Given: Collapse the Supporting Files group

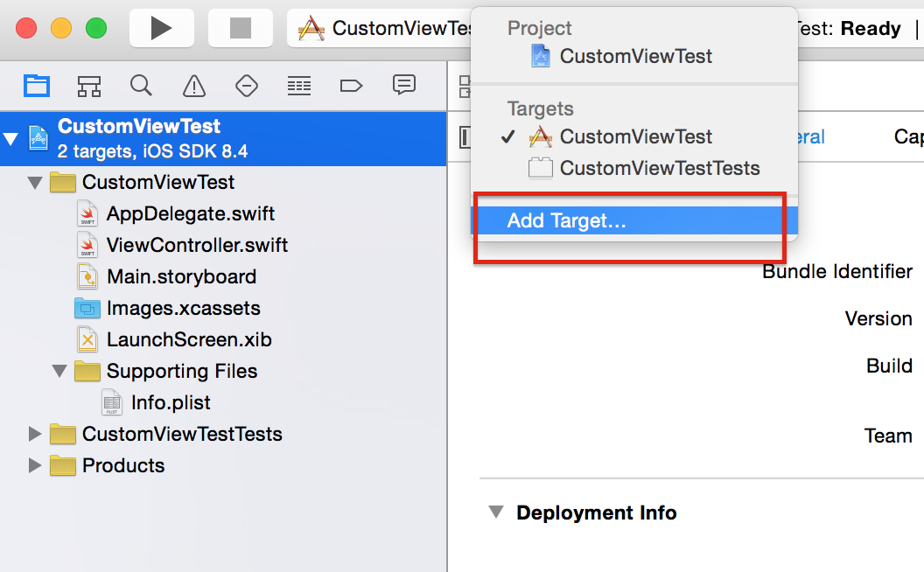Looking at the screenshot, I should 59,371.
